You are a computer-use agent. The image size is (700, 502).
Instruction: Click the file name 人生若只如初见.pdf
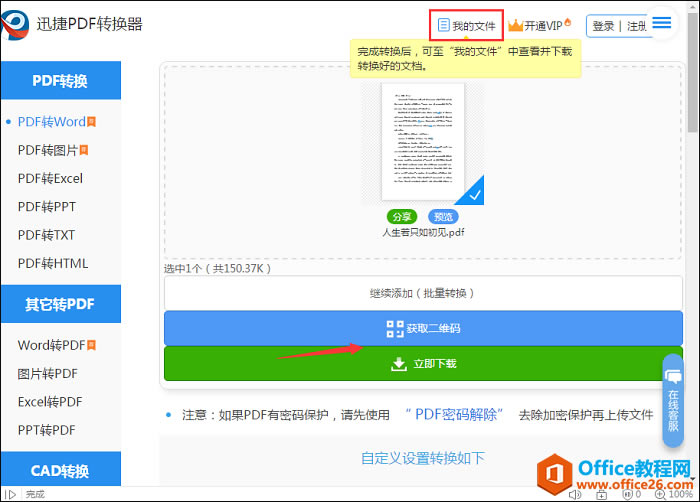(423, 232)
